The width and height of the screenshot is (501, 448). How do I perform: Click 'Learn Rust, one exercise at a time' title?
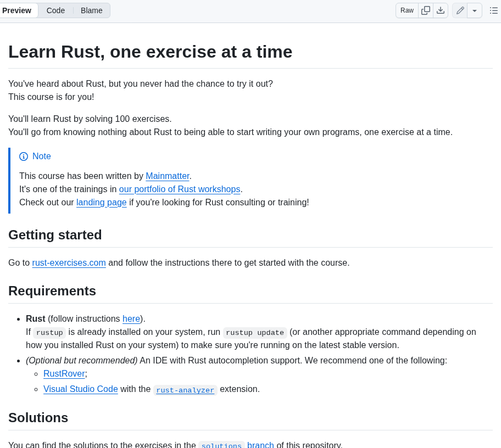[150, 52]
